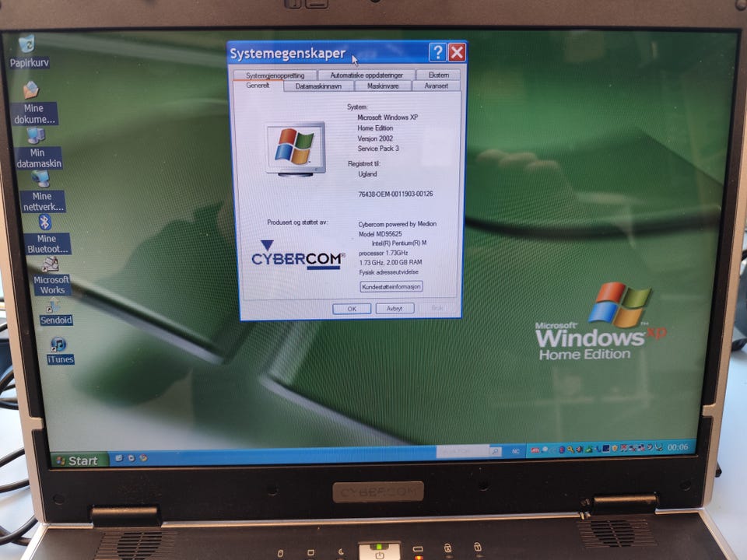Go to the Automatiske oppdateringer tab
The width and height of the screenshot is (747, 560).
(366, 75)
